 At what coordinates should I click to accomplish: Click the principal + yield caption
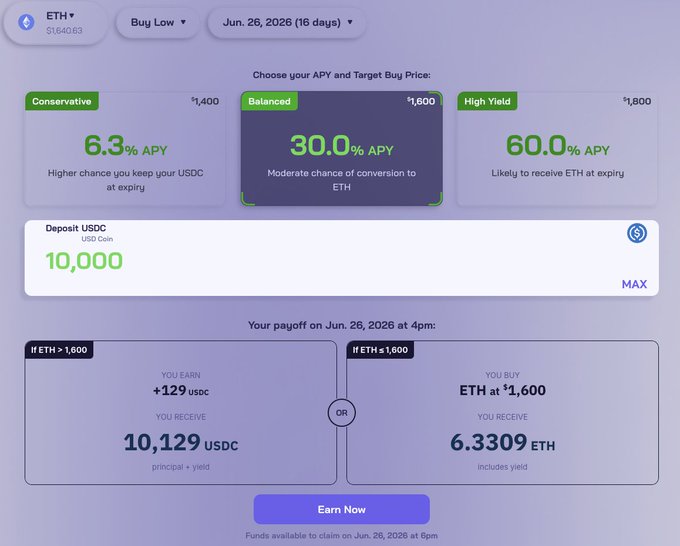[181, 467]
